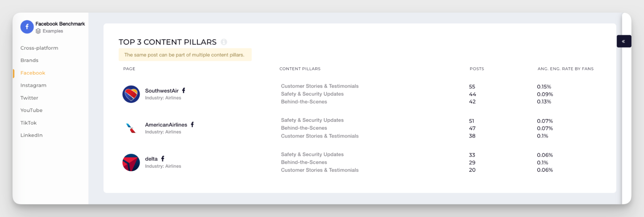Click the SouthwestAir page name

point(162,91)
